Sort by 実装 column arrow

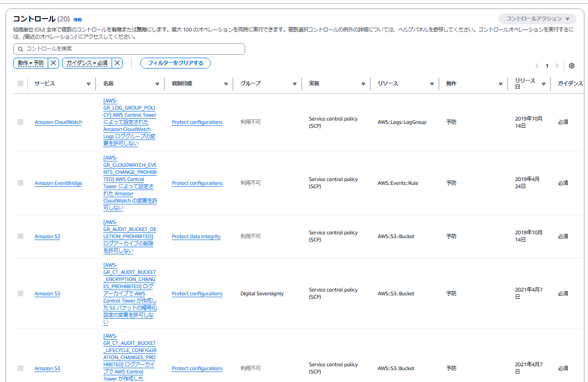pyautogui.click(x=363, y=84)
